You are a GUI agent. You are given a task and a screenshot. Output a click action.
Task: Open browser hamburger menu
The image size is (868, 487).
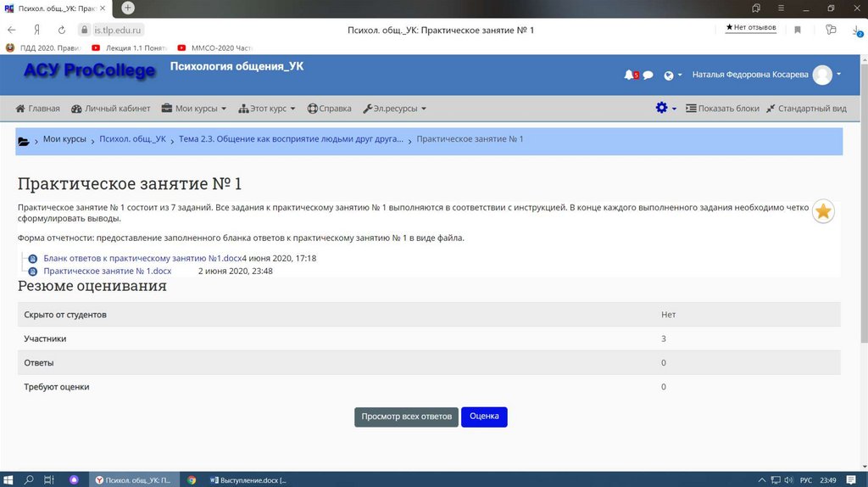pos(781,8)
